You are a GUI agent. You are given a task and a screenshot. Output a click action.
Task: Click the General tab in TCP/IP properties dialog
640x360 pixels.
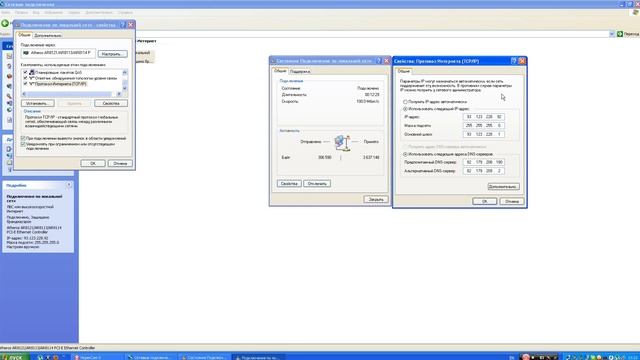click(x=404, y=71)
